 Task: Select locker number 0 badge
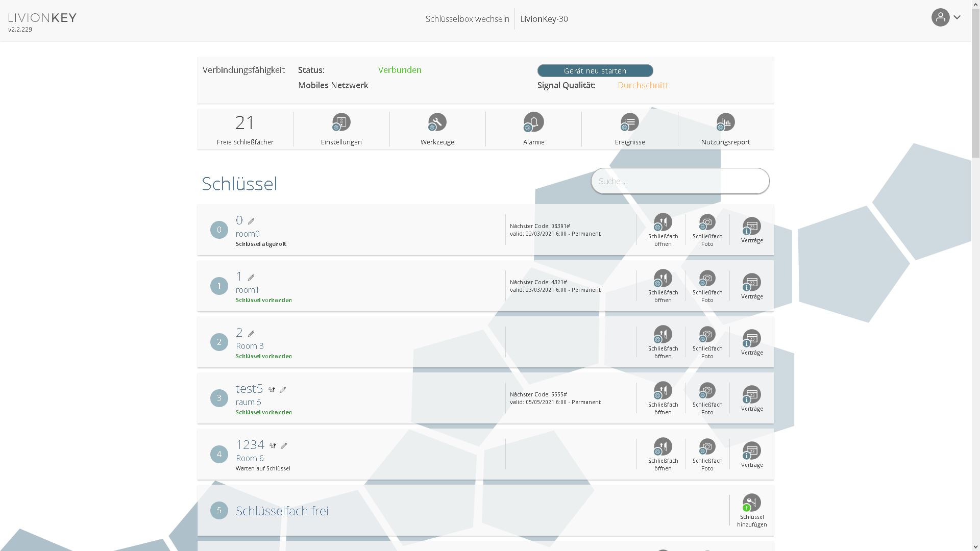(219, 230)
